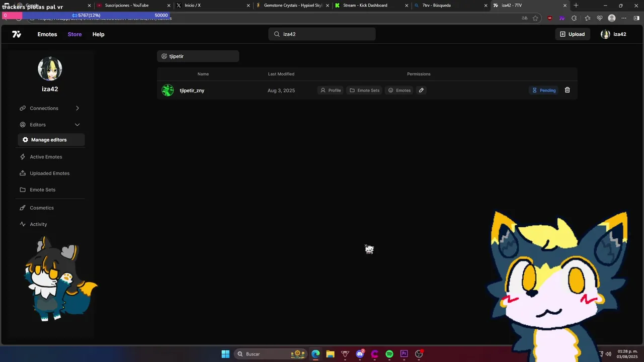This screenshot has width=644, height=362.
Task: Open the Emotes navigation menu
Action: pos(47,34)
